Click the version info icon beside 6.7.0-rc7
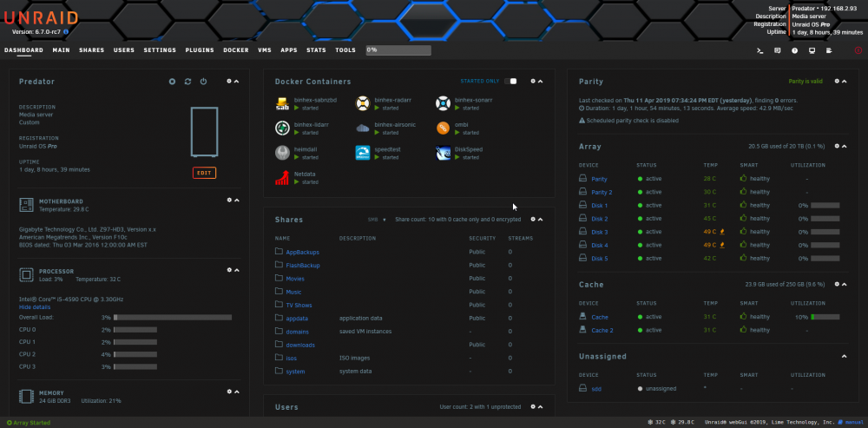 coord(66,32)
